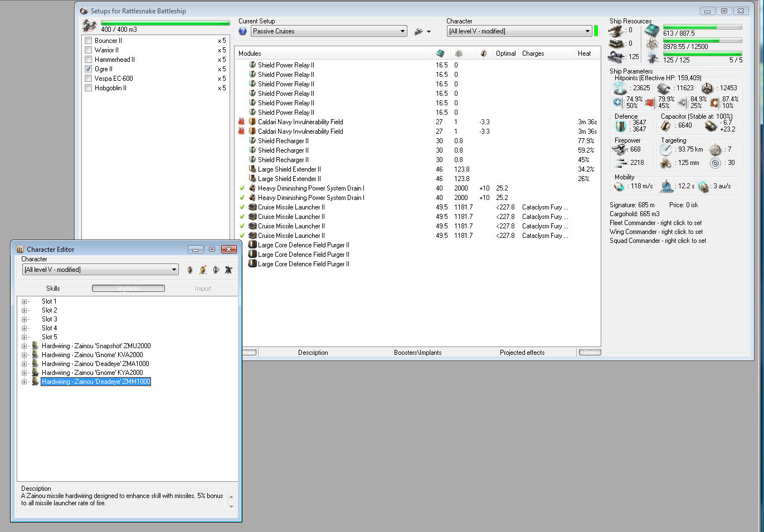Open the Boosters\Implants tab

417,353
